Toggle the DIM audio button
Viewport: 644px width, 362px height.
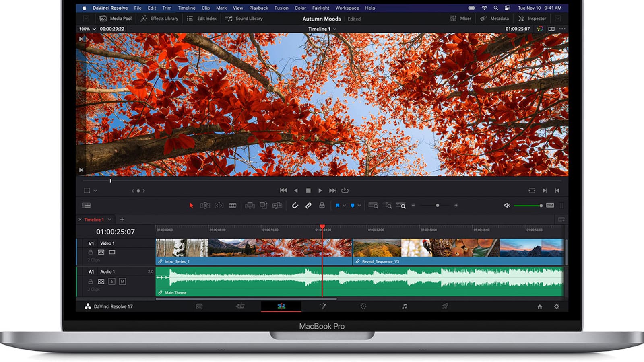550,206
